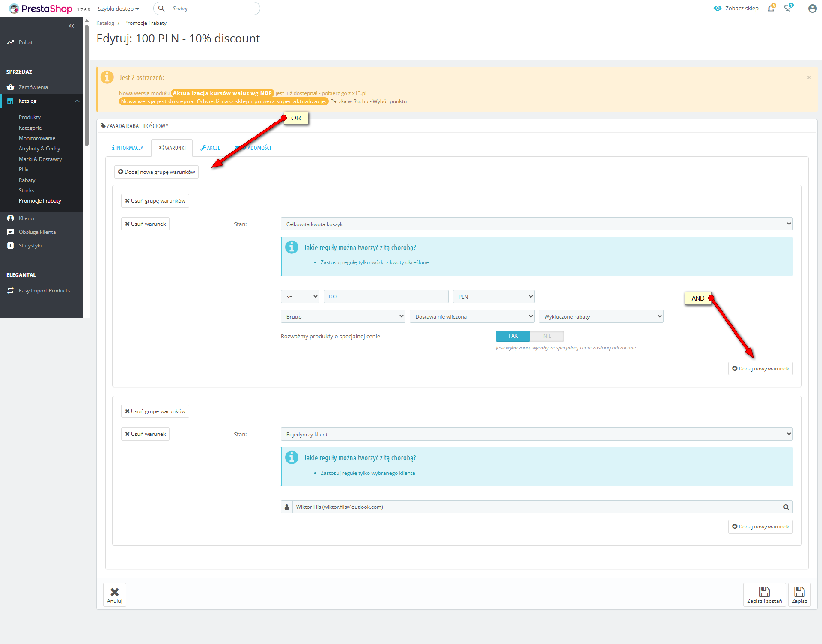
Task: Open Monitorowanie in the sidebar
Action: point(37,138)
